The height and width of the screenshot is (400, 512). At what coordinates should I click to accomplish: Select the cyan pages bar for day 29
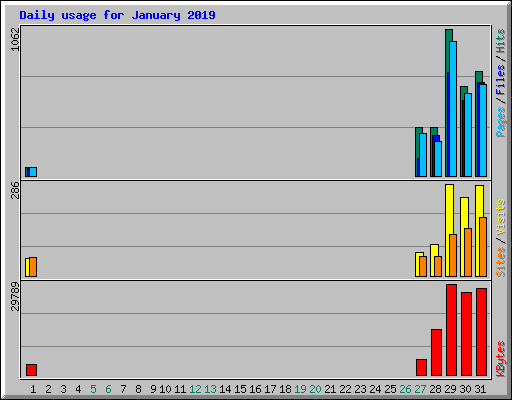coord(453,109)
